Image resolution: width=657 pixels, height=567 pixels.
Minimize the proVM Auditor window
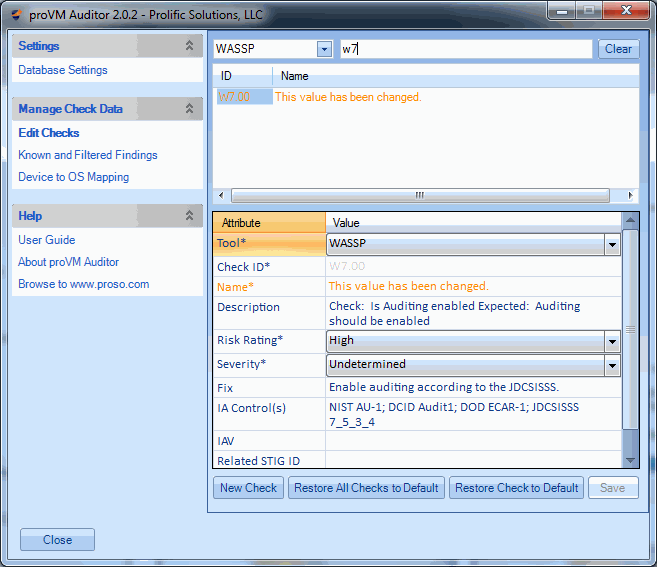pos(562,10)
